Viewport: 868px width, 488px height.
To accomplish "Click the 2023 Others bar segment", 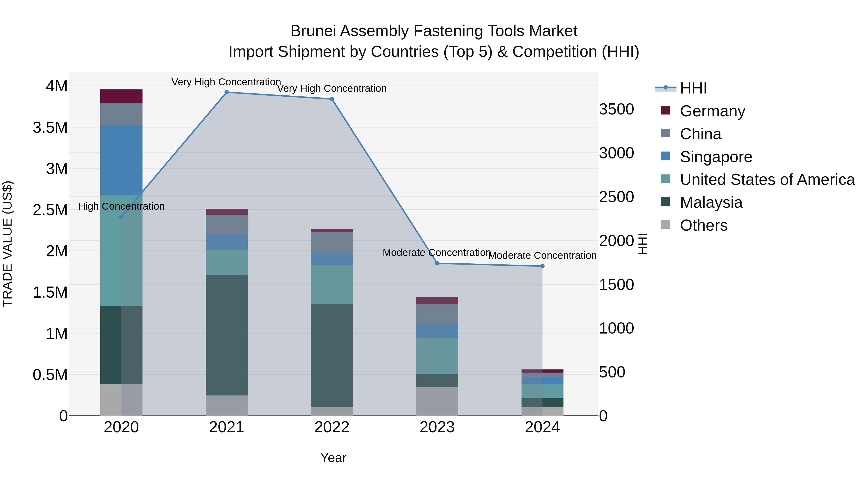I will coord(437,401).
